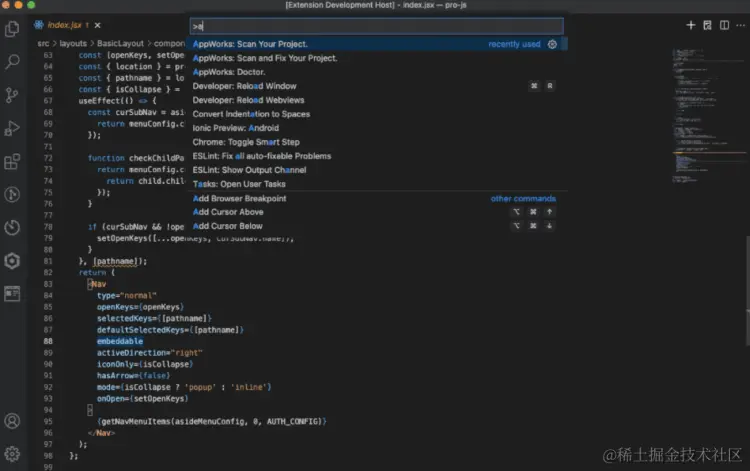
Task: Click the save-like icon beside the plus
Action: tap(707, 25)
